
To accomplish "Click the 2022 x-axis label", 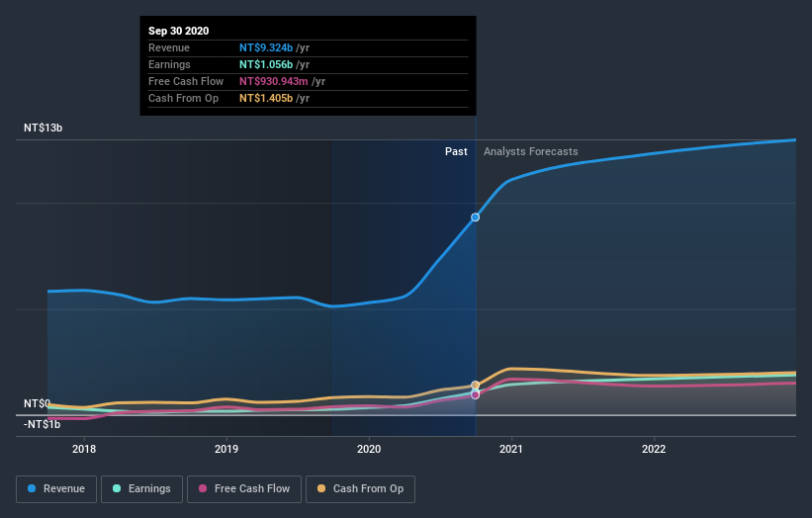I will pyautogui.click(x=654, y=449).
